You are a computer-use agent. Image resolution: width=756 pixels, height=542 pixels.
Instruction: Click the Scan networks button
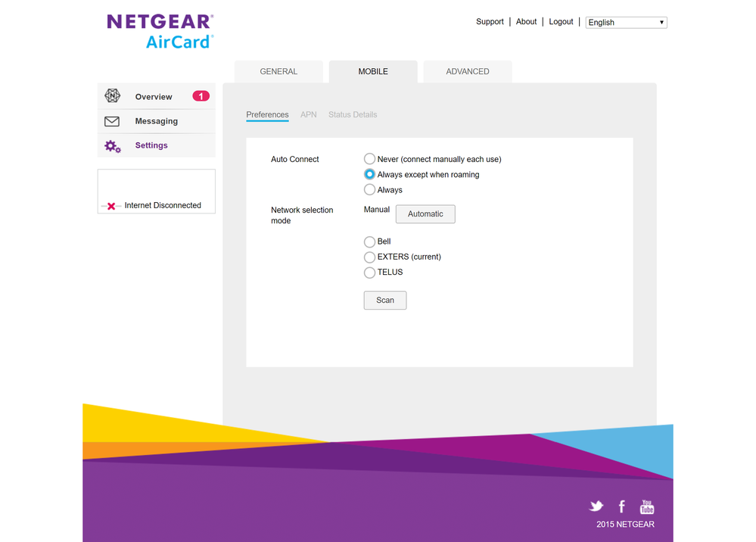[385, 301]
